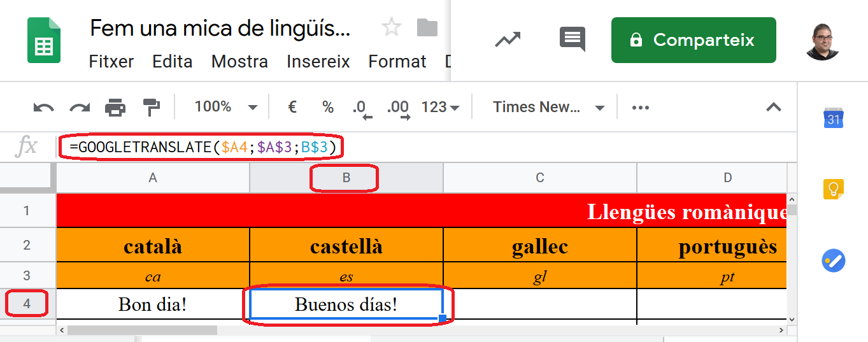
Task: Star this spreadsheet document
Action: pos(391,27)
